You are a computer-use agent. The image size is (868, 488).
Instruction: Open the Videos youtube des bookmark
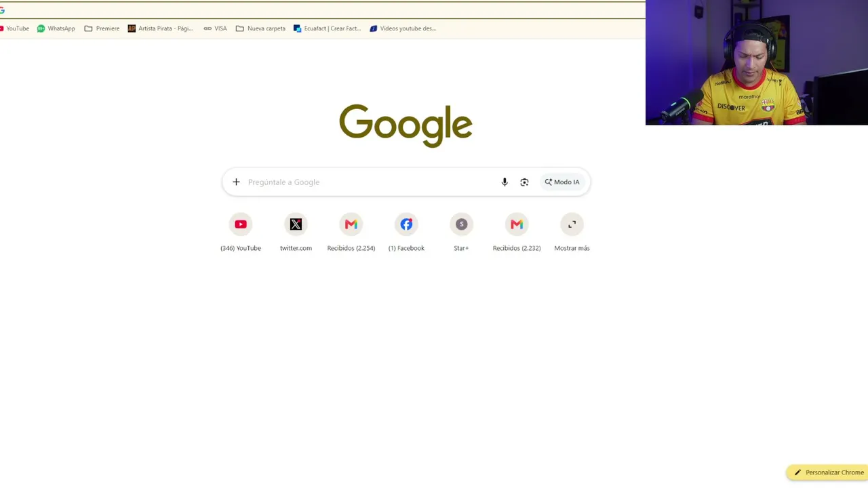pos(403,28)
